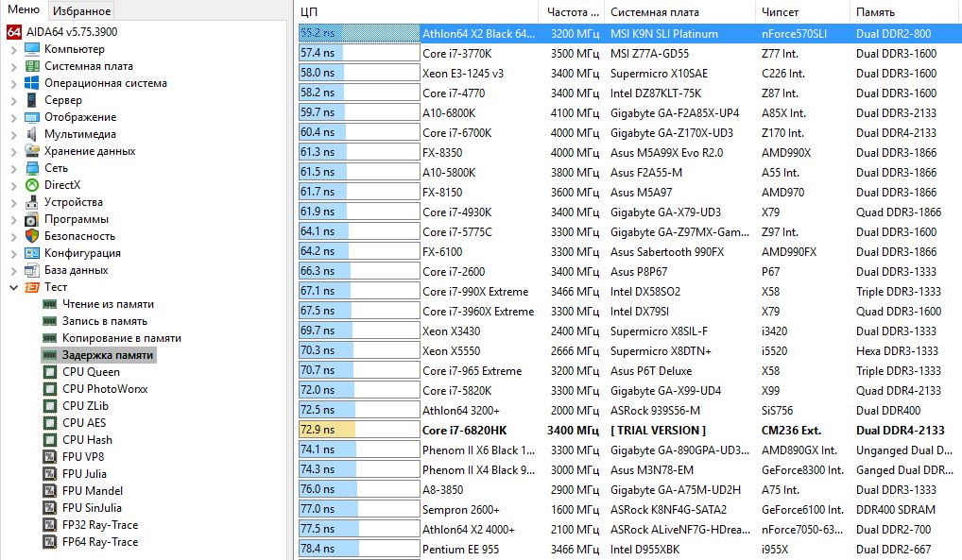962x560 pixels.
Task: Click the 72.9 ns highlighted result bar
Action: coord(359,430)
